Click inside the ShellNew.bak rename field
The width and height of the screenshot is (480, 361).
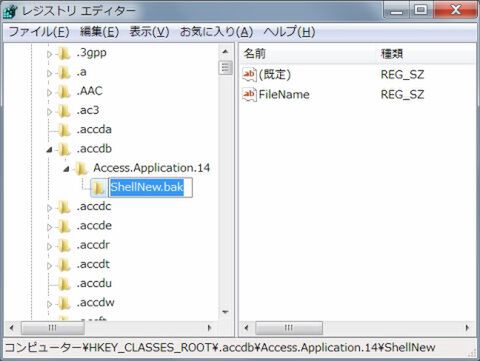[x=151, y=187]
